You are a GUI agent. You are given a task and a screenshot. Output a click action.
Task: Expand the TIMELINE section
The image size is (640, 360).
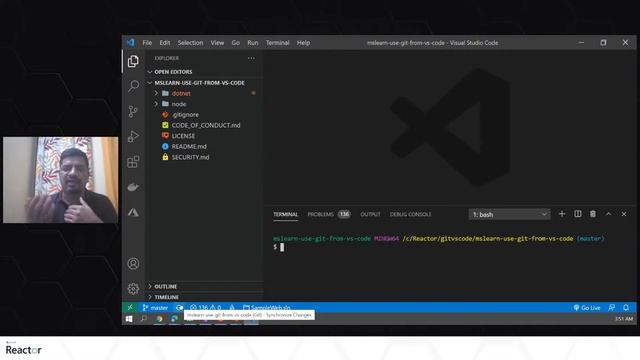point(204,297)
